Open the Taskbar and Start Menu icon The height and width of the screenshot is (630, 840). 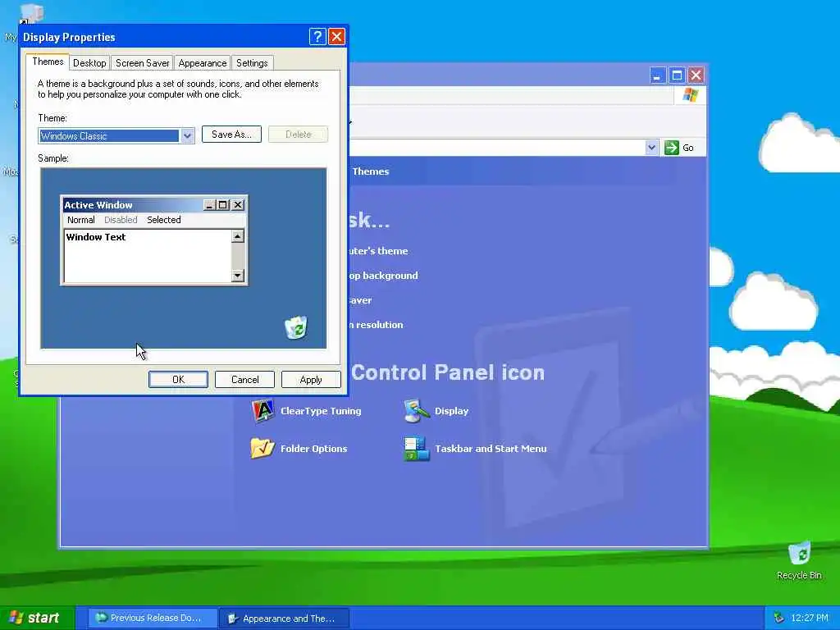click(475, 449)
